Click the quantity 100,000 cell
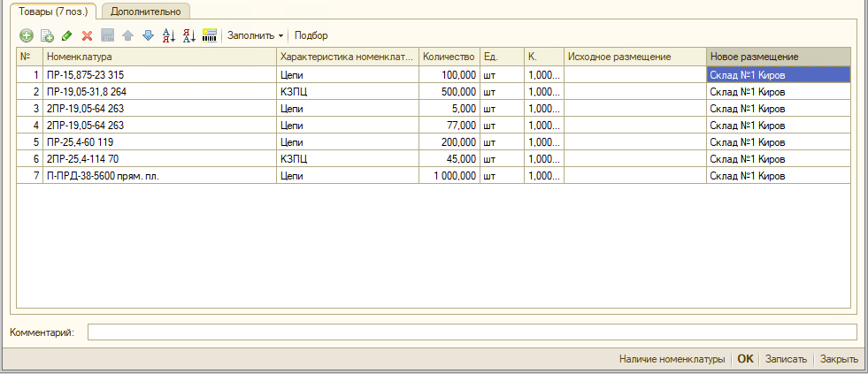 pos(449,74)
